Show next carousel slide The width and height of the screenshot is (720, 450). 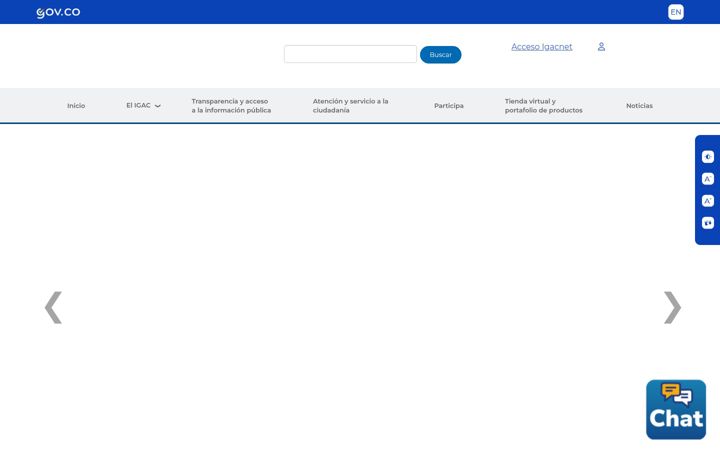click(x=672, y=307)
